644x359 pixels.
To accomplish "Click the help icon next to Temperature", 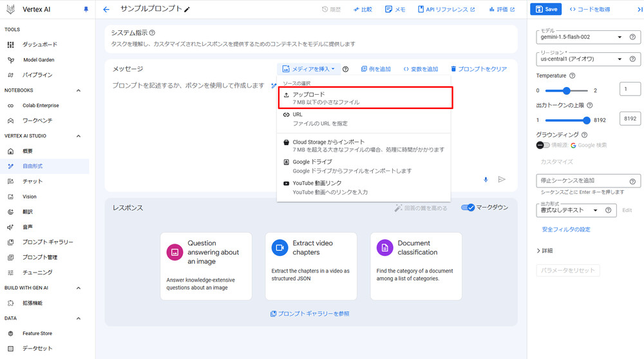I will (x=572, y=75).
